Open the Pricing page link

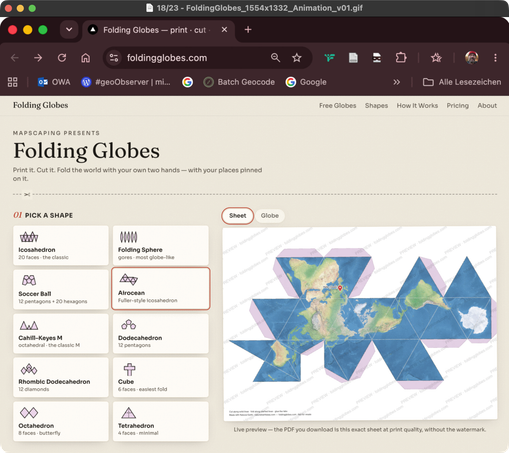coord(457,106)
